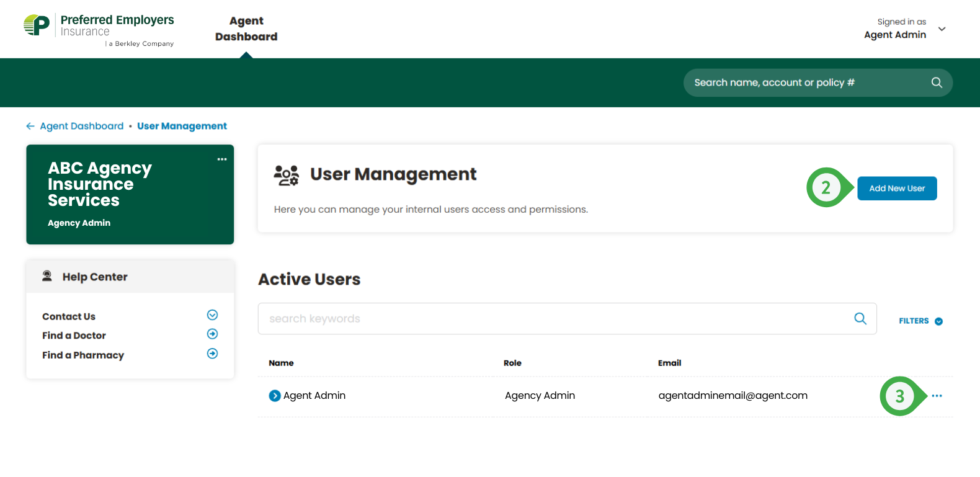This screenshot has width=980, height=477.
Task: Click the top search name, account or policy field
Action: point(818,82)
